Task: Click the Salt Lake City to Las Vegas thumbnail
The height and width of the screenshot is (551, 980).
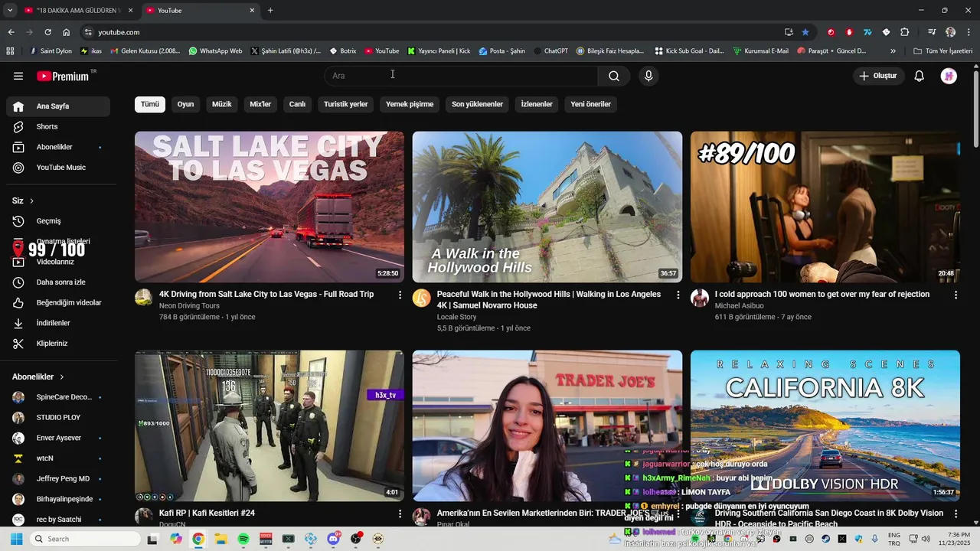Action: 269,207
